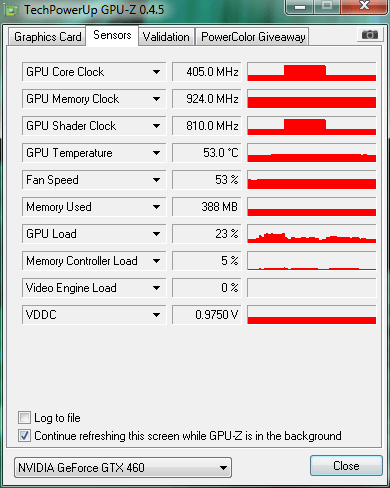
Task: Click the Close button
Action: point(346,465)
